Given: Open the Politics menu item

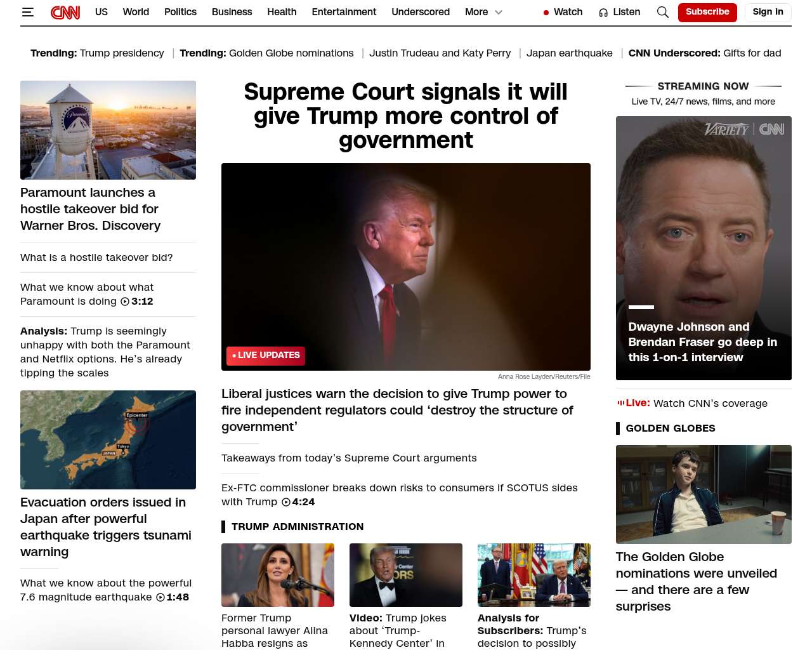Looking at the screenshot, I should (180, 12).
